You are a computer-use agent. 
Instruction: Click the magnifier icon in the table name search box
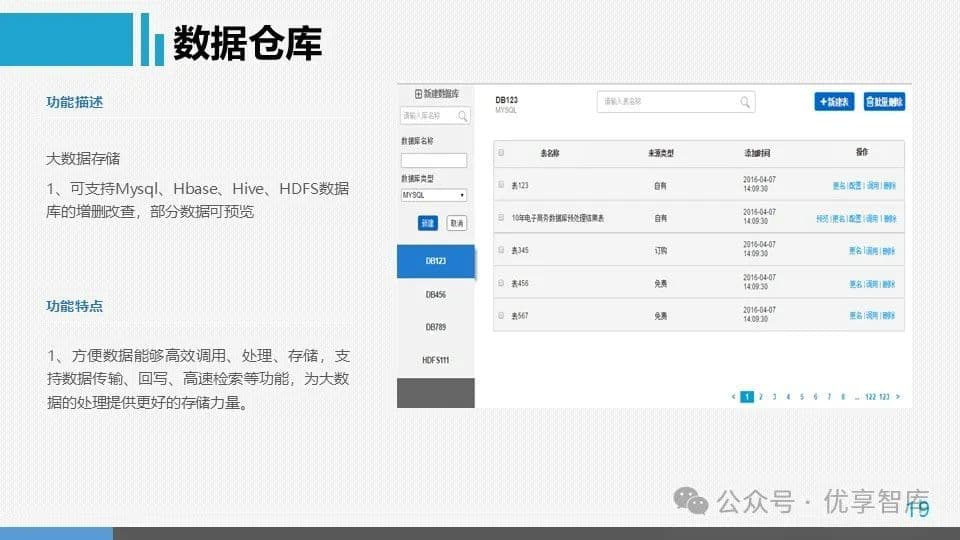(x=744, y=102)
